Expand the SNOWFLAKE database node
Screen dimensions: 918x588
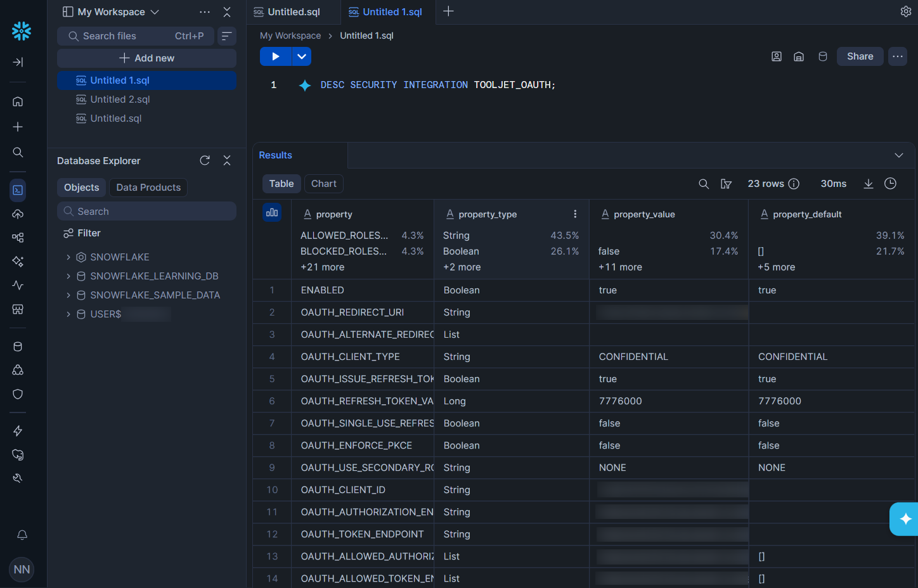coord(68,257)
